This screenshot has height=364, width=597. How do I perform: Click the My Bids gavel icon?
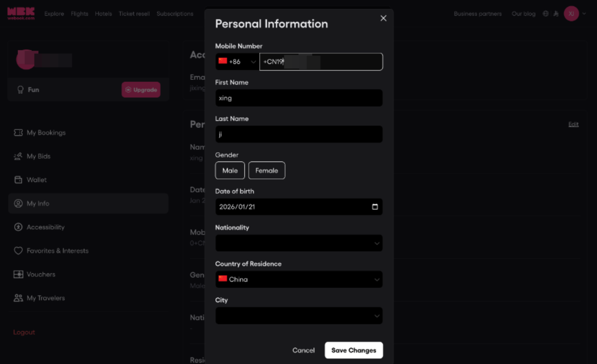[x=18, y=156]
